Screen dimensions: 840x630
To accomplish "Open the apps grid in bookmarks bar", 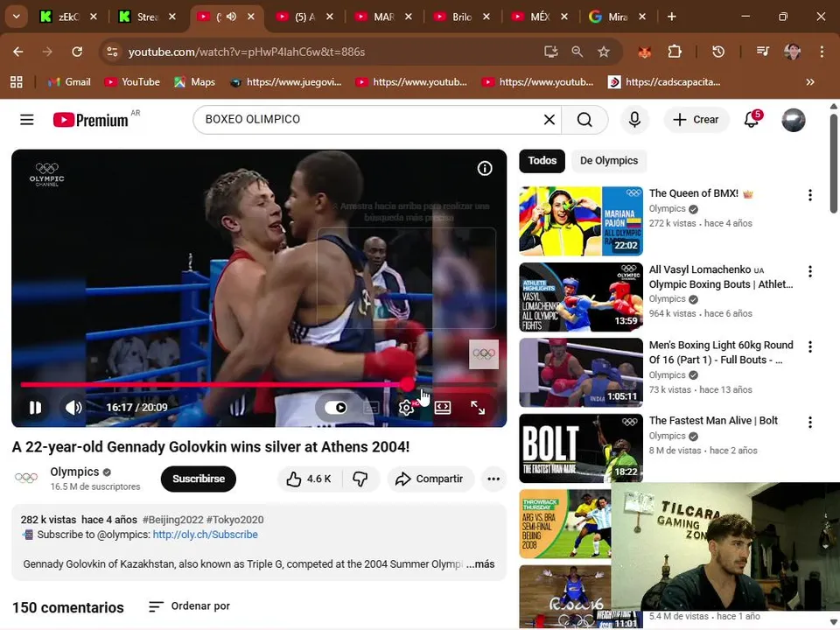I will coord(17,82).
